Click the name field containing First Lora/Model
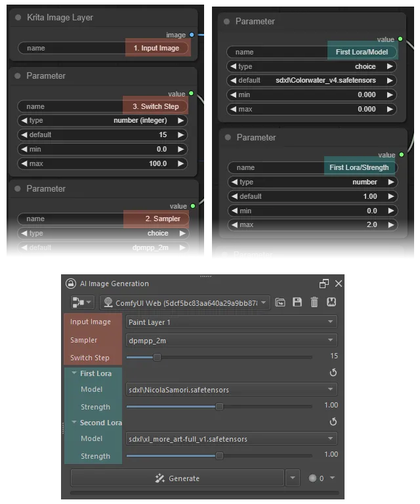The width and height of the screenshot is (420, 504). [312, 52]
